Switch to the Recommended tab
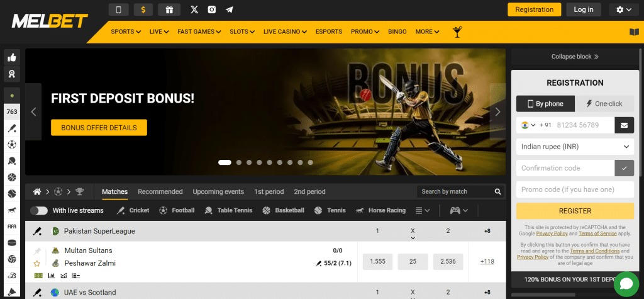The image size is (644, 299). [160, 191]
